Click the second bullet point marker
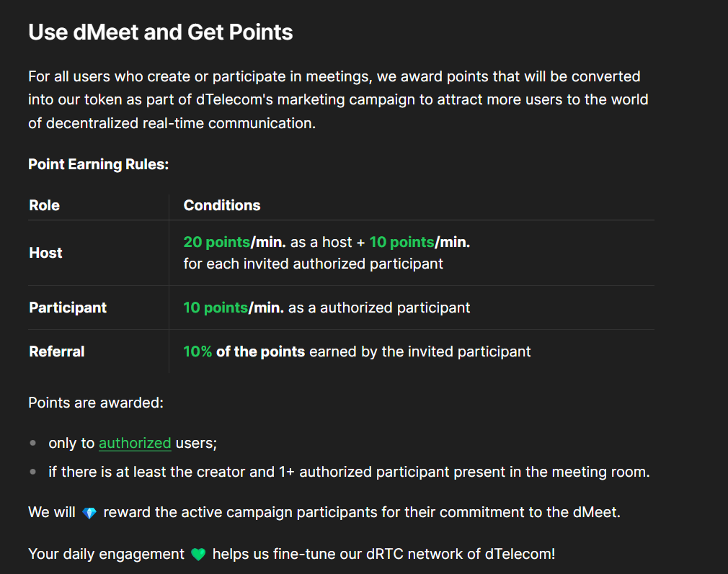 [33, 472]
